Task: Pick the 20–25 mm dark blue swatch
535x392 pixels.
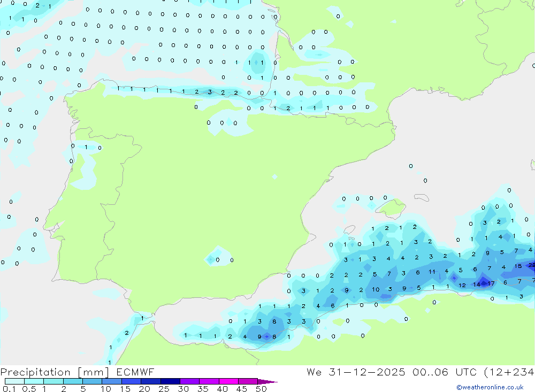Action: pos(150,381)
